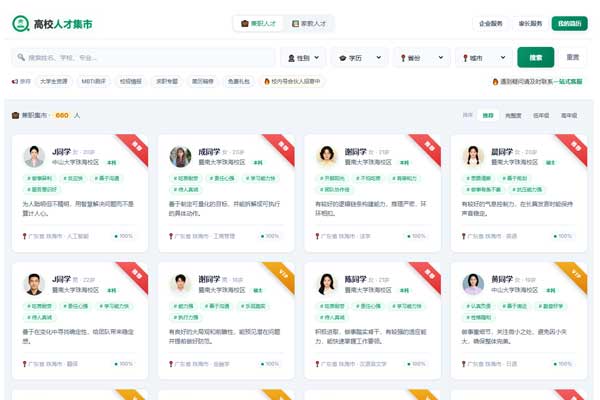Viewport: 600px width, 400px height.
Task: Click the location pin on 晨同学 card
Action: point(464,236)
